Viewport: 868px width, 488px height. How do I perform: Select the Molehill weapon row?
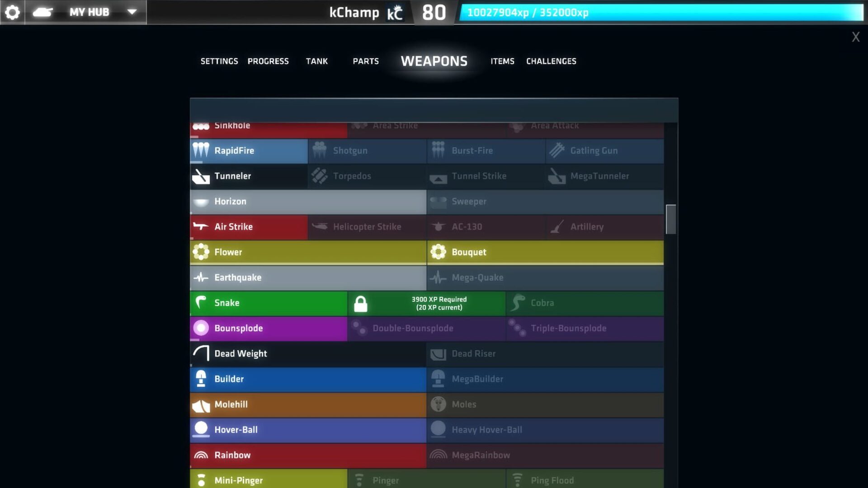click(307, 404)
